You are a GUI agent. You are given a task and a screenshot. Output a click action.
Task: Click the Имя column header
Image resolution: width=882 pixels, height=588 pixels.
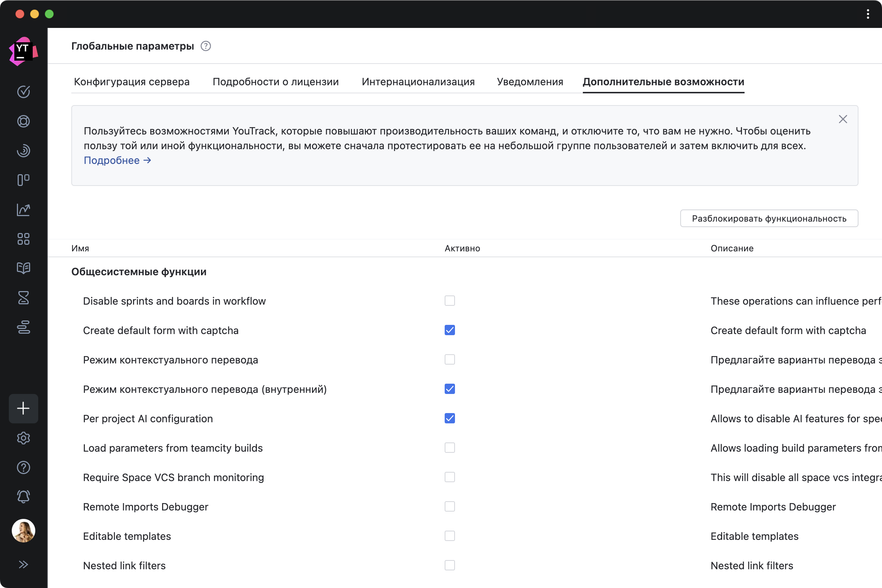[x=80, y=248]
